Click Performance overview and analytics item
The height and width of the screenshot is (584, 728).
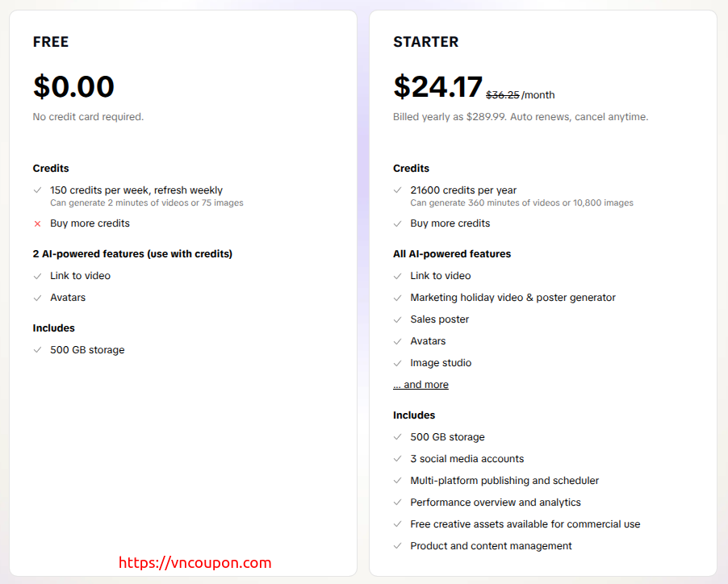[x=495, y=503]
